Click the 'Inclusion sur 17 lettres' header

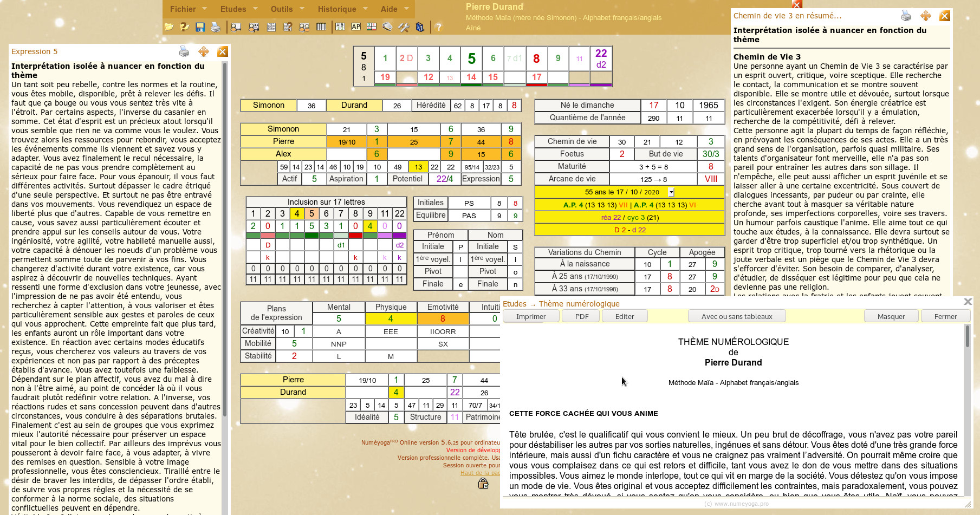(326, 202)
